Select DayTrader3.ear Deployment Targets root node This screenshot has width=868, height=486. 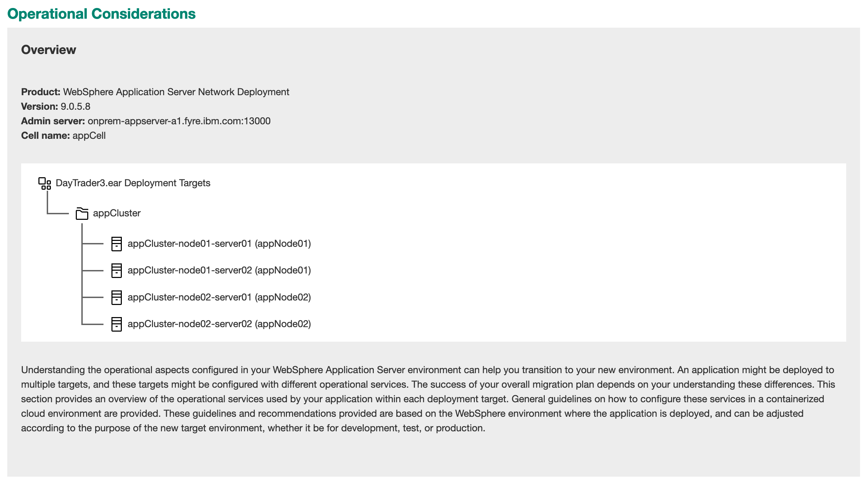133,183
